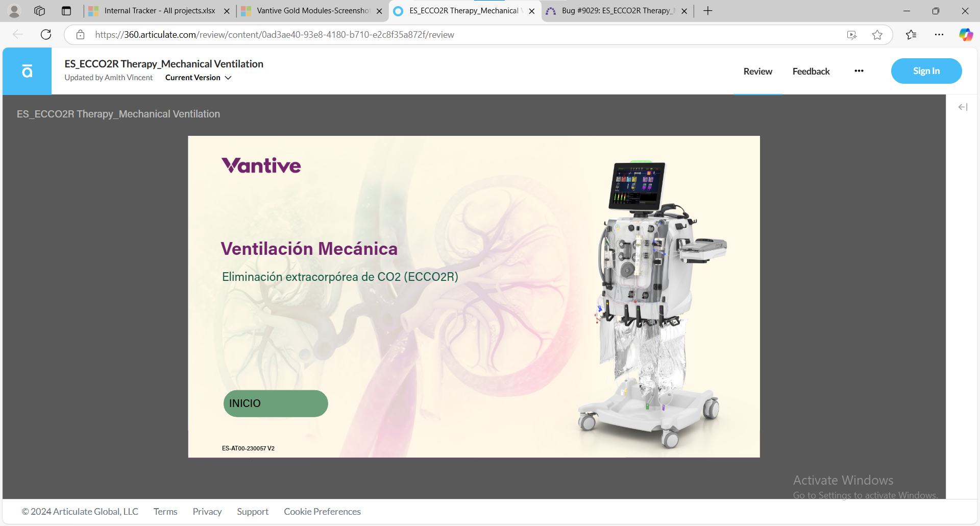
Task: Click © 2024 Articulate Global, LLC text
Action: [80, 512]
